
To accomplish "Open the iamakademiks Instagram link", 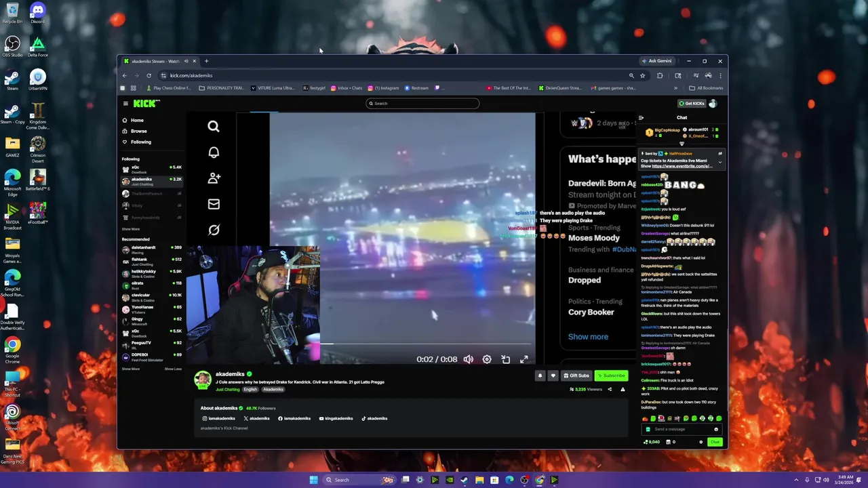I will (x=218, y=418).
